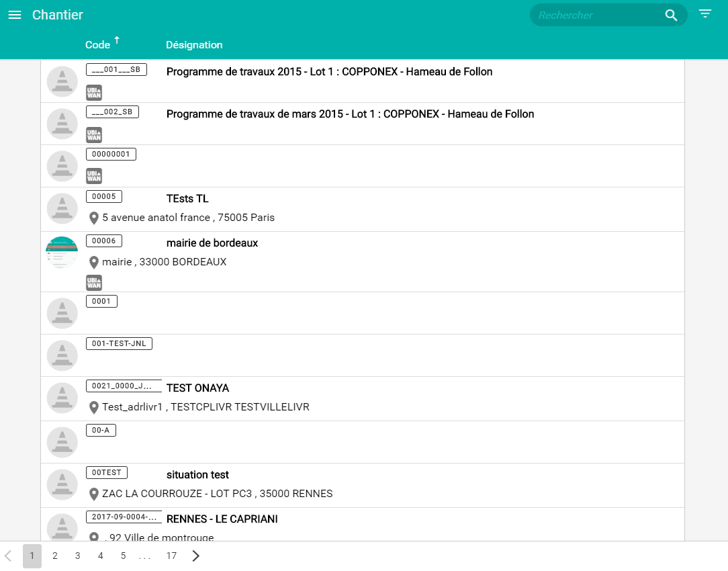Click the location pin for 5 avenue anatol france
Image resolution: width=728 pixels, height=571 pixels.
coord(94,218)
